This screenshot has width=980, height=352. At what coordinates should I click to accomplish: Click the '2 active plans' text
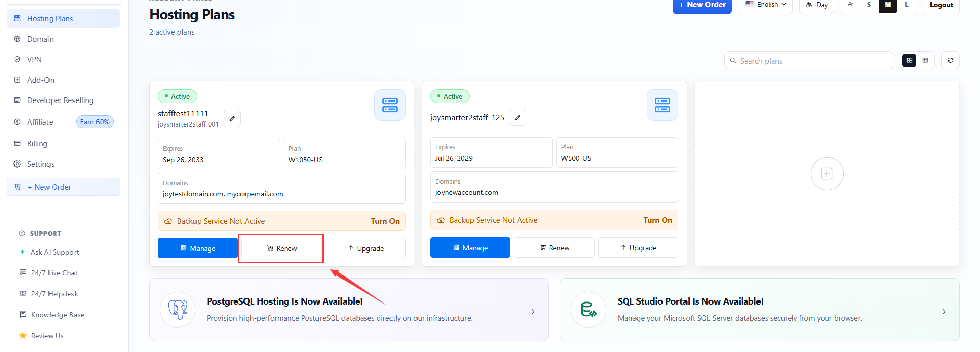click(172, 32)
